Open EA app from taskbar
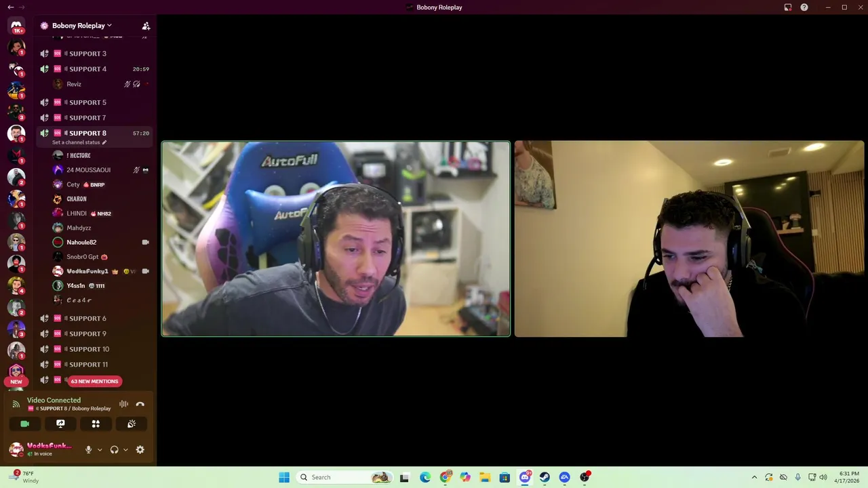Image resolution: width=868 pixels, height=488 pixels. tap(564, 477)
